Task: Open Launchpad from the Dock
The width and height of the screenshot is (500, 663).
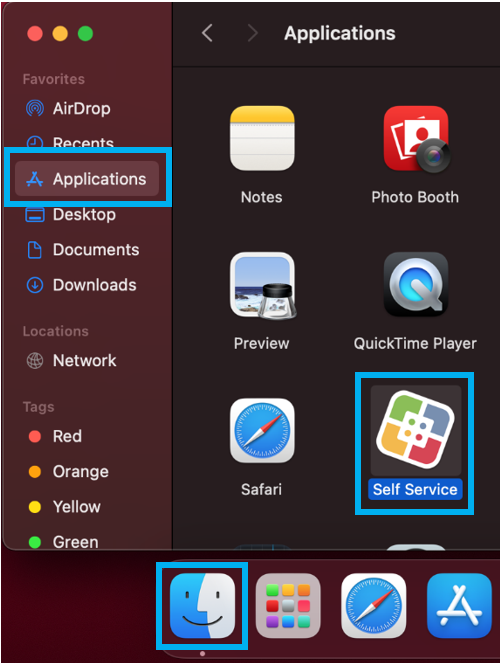Action: tap(288, 605)
